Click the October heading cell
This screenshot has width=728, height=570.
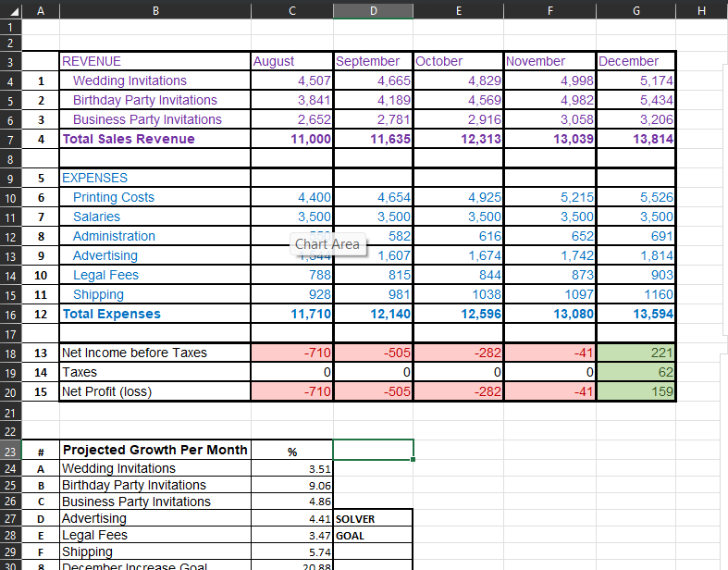pyautogui.click(x=458, y=61)
